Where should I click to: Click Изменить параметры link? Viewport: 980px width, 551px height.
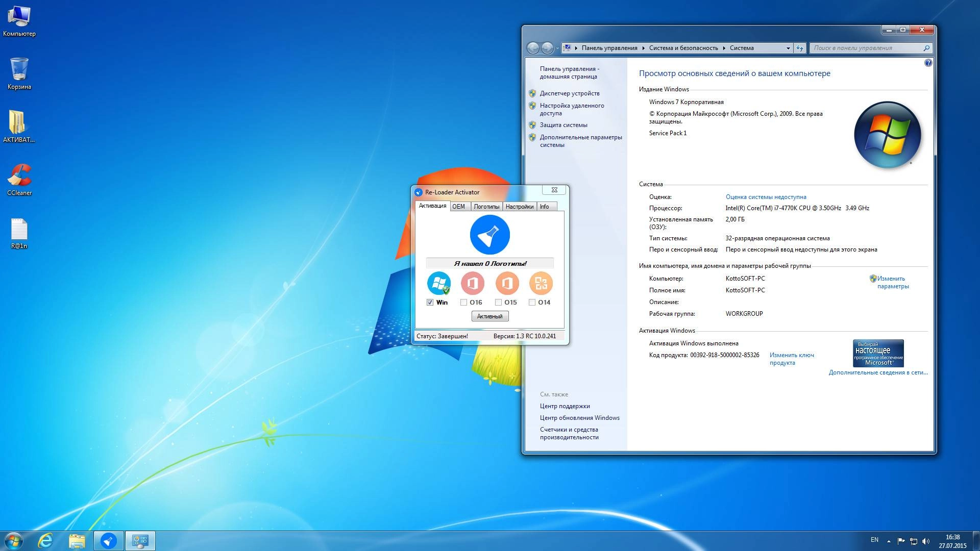click(893, 282)
